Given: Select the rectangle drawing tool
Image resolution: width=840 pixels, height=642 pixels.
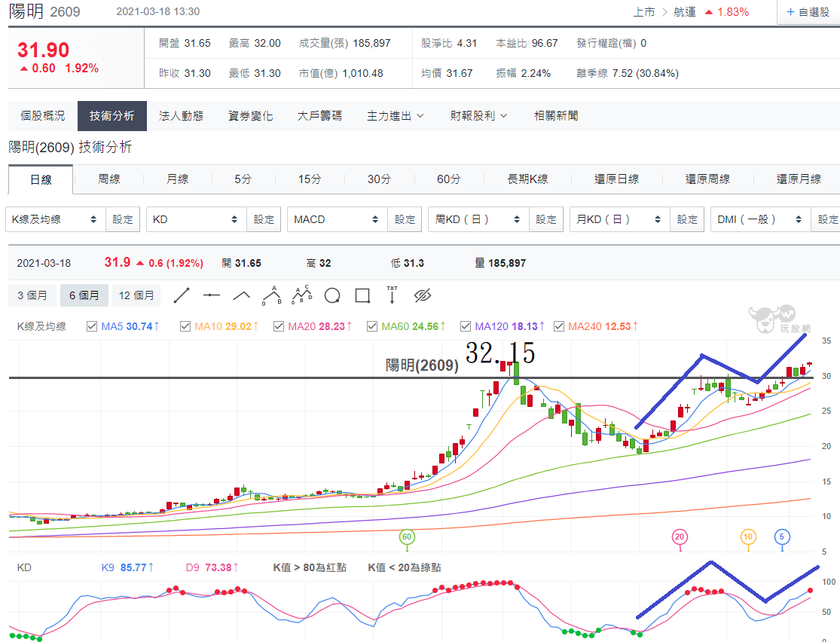Looking at the screenshot, I should [362, 295].
